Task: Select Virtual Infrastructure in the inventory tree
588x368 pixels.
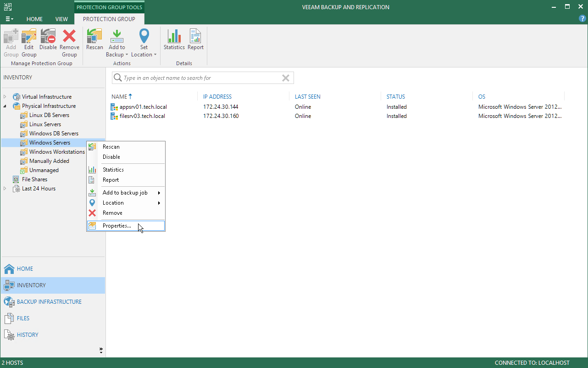Action: point(47,97)
